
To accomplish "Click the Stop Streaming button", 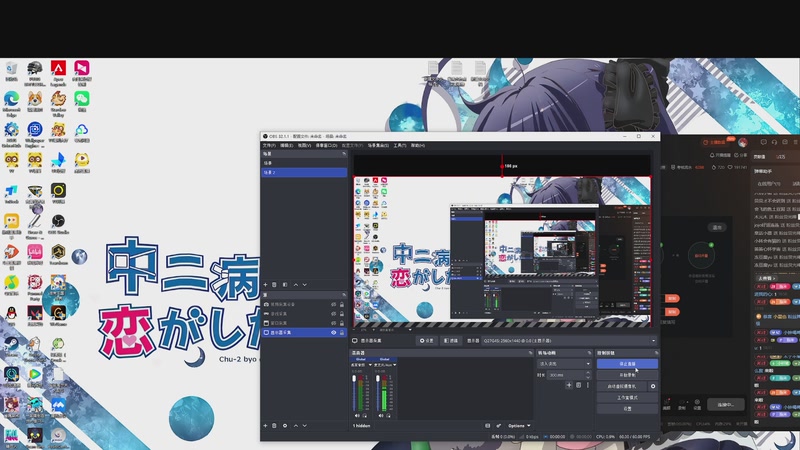I will point(627,364).
